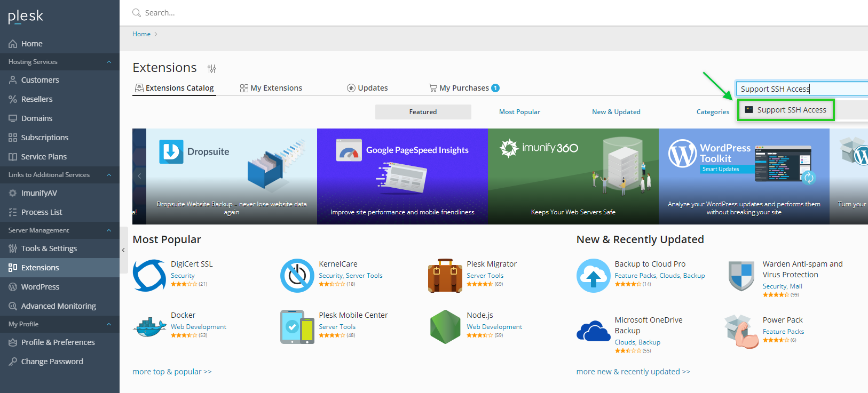Switch to the My Extensions tab

(x=271, y=88)
